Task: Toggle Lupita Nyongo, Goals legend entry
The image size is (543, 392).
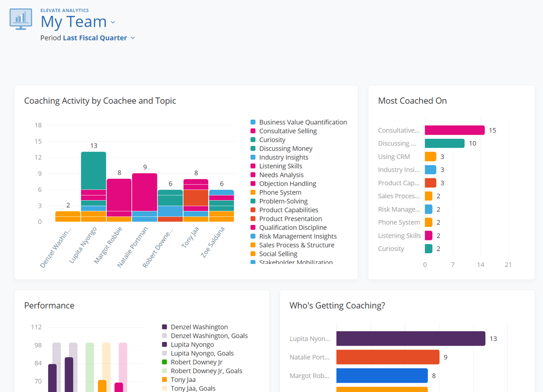Action: coord(198,353)
